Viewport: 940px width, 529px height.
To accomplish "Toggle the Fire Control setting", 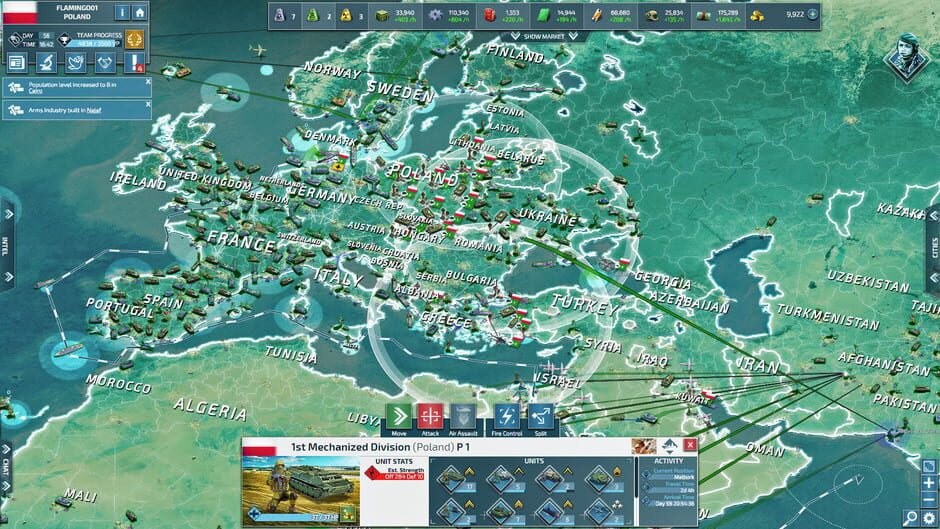I will pyautogui.click(x=507, y=416).
